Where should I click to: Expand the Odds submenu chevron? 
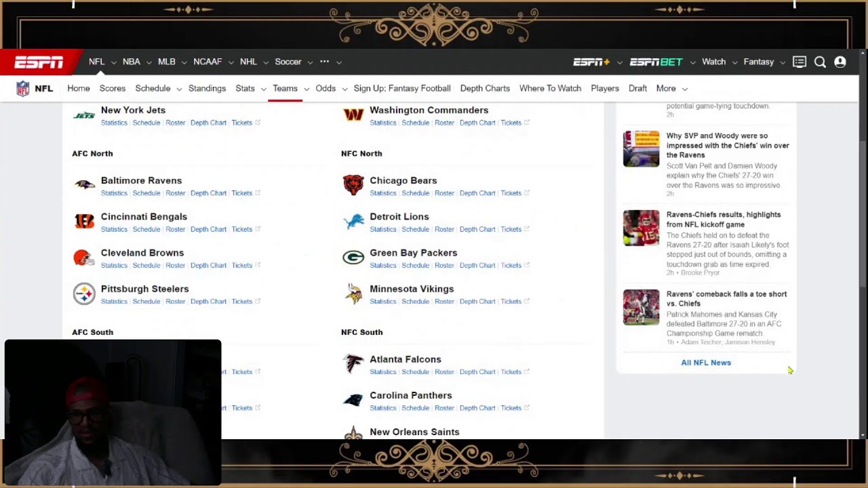pyautogui.click(x=344, y=89)
